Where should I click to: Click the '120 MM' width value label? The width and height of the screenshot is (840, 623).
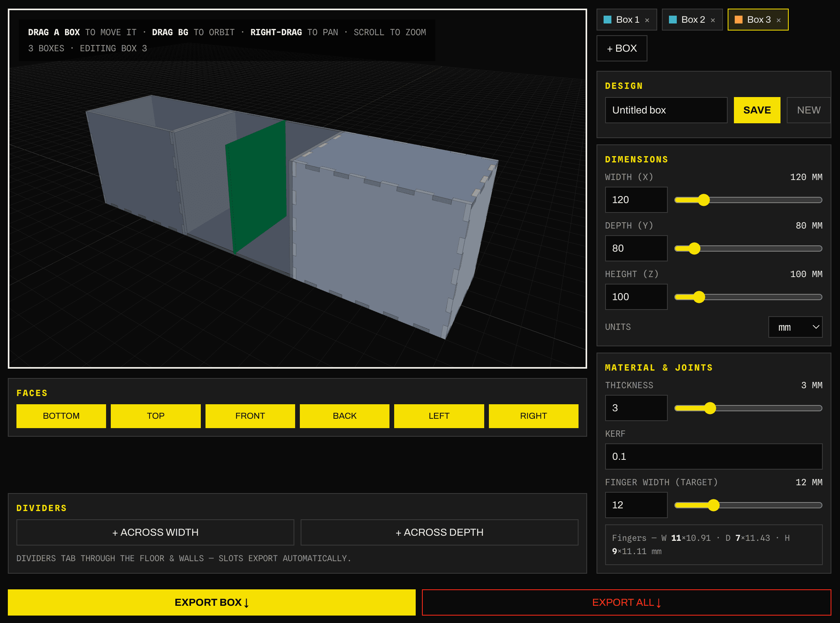point(806,177)
